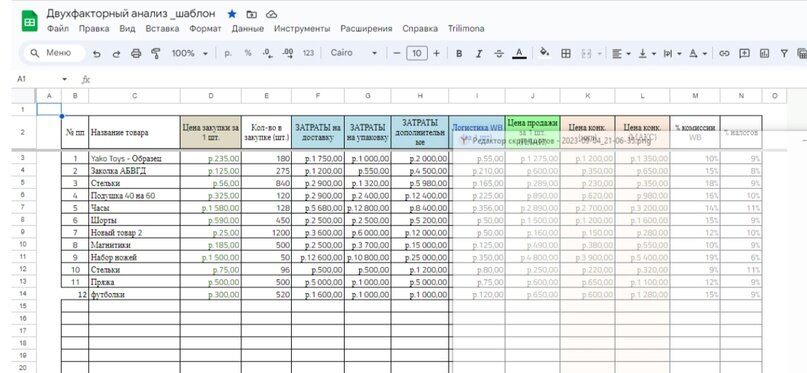Viewport: 807px width, 373px height.
Task: Open the Вид menu
Action: (127, 29)
